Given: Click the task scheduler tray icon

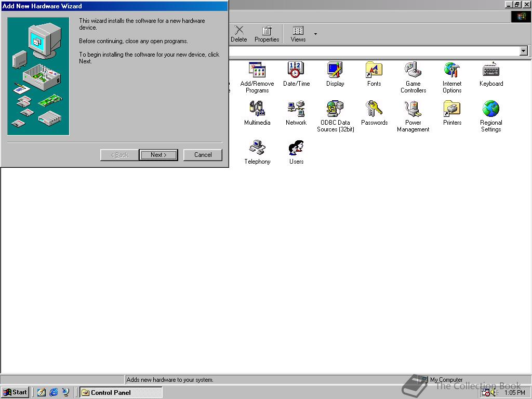Looking at the screenshot, I should point(486,393).
